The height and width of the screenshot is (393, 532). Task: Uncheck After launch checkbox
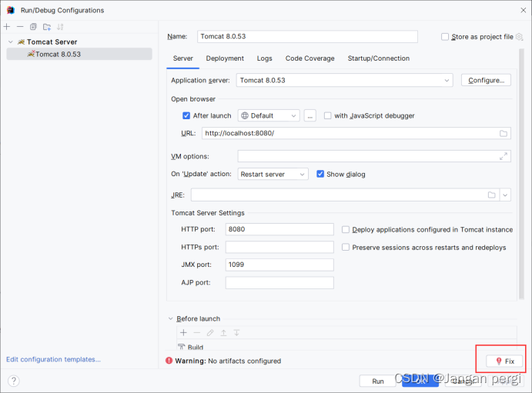click(x=186, y=116)
